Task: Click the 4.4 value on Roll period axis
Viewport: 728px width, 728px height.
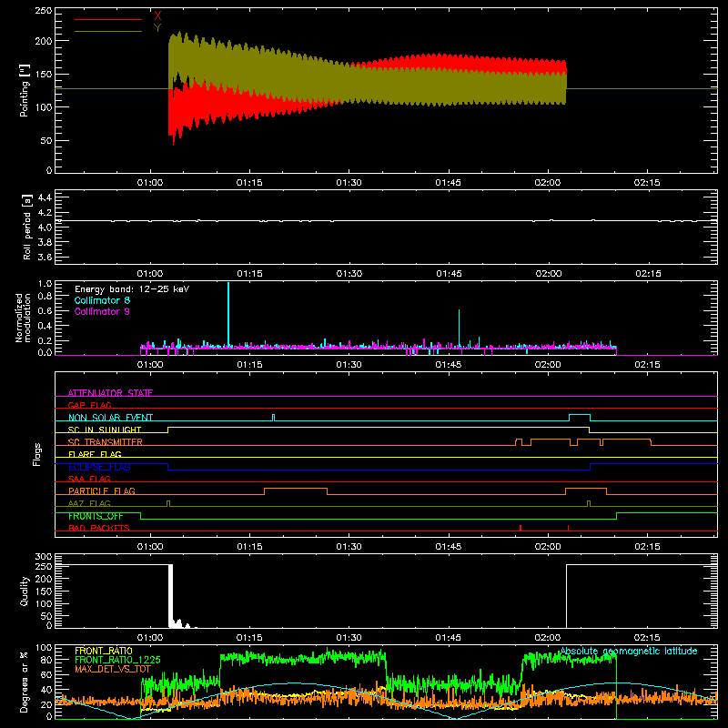Action: point(45,197)
